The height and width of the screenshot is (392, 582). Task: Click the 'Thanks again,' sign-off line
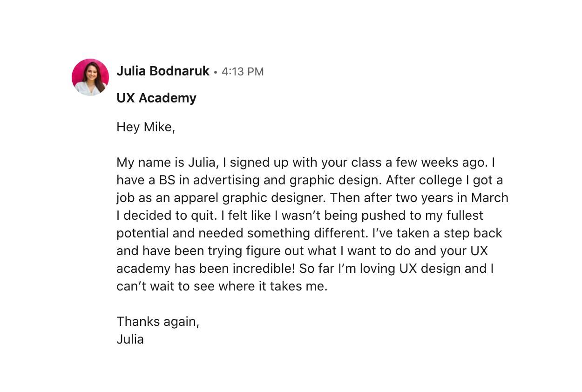(158, 322)
